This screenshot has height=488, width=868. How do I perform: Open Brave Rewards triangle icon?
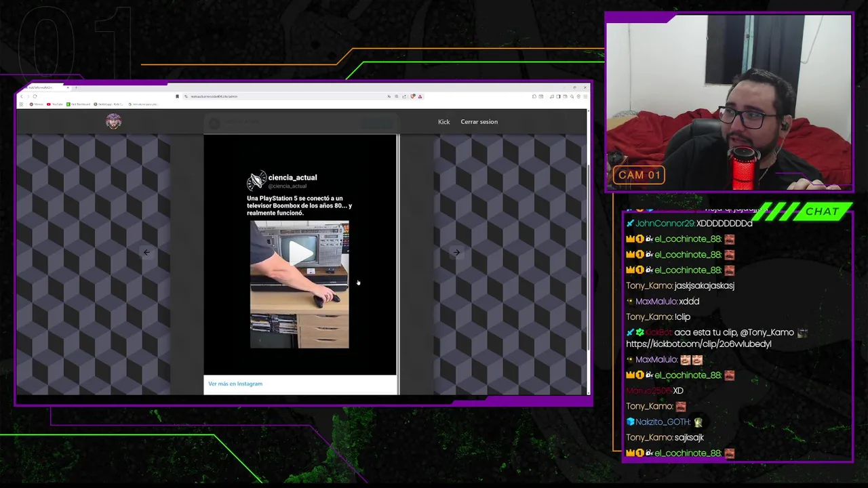click(420, 96)
